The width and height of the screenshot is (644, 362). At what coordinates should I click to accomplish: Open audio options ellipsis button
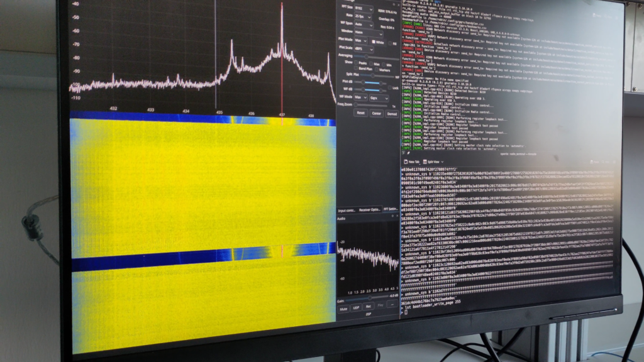click(392, 304)
